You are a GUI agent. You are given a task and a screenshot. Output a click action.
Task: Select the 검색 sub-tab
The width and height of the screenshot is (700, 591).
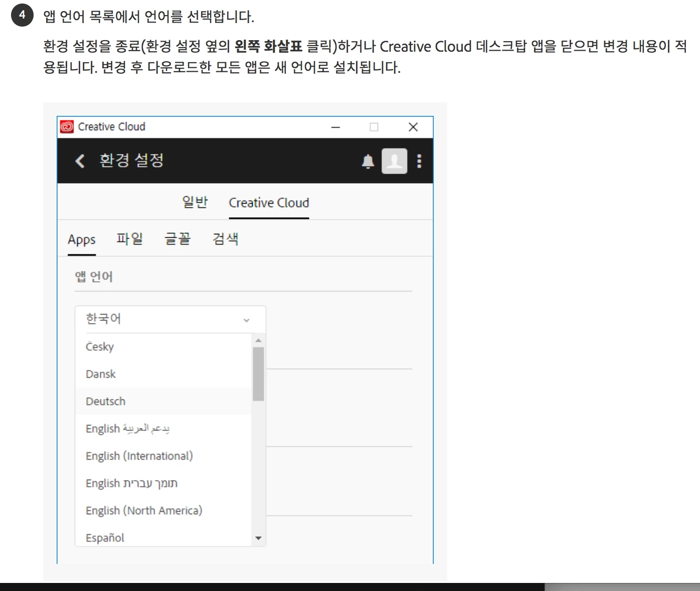tap(226, 239)
